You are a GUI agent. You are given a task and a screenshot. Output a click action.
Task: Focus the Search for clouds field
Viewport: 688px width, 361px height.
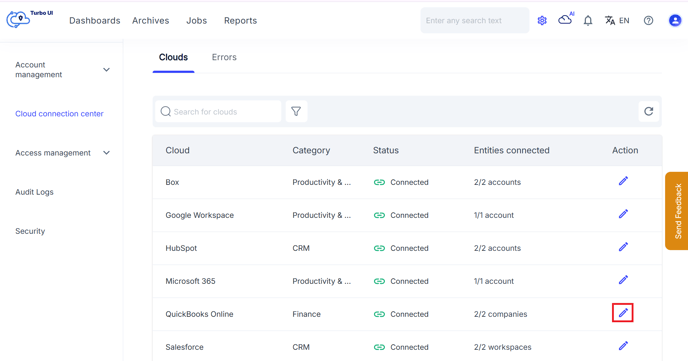tap(218, 111)
